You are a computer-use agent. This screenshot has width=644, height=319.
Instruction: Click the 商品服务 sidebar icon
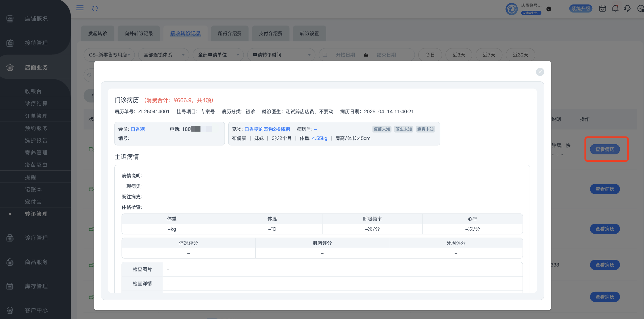tap(10, 262)
